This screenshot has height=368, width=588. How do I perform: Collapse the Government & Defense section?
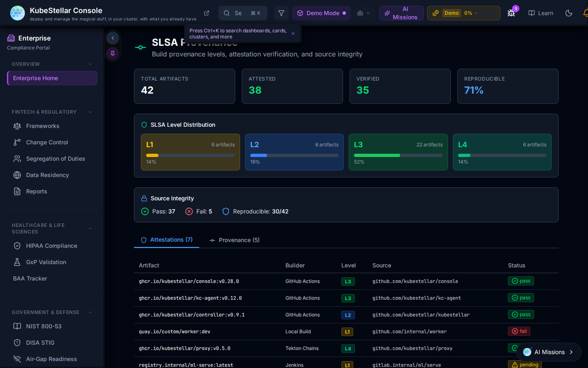coord(90,312)
